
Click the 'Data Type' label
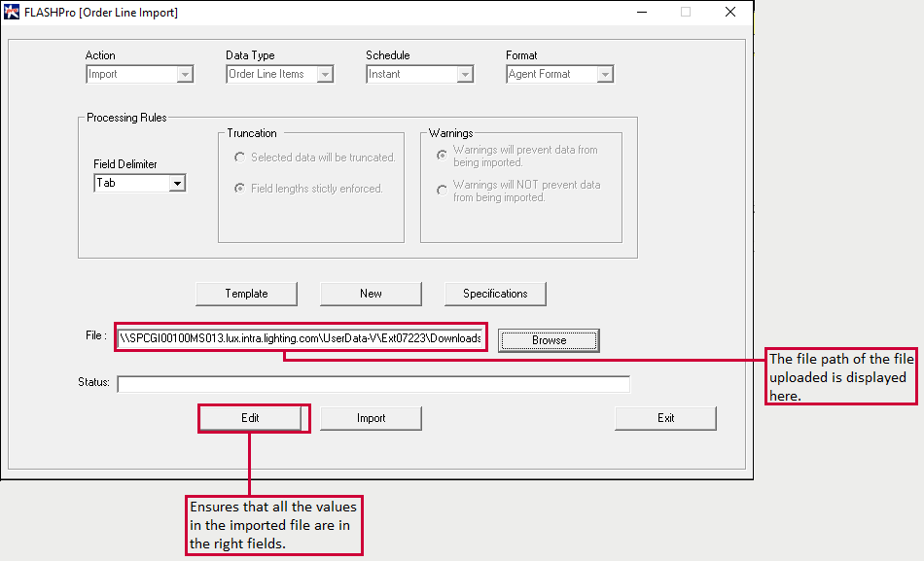pos(250,55)
